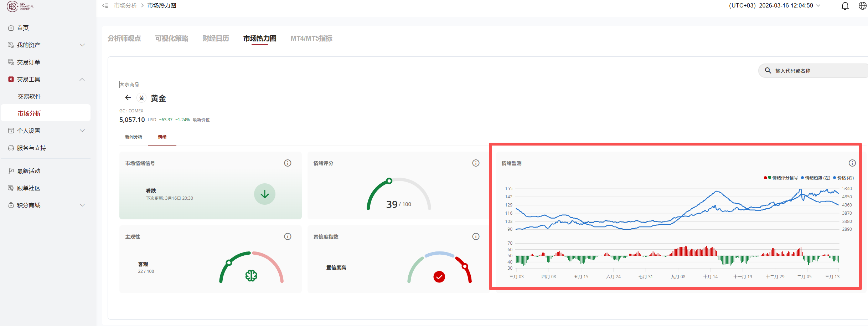Open the language globe icon
This screenshot has width=868, height=326.
pyautogui.click(x=862, y=6)
